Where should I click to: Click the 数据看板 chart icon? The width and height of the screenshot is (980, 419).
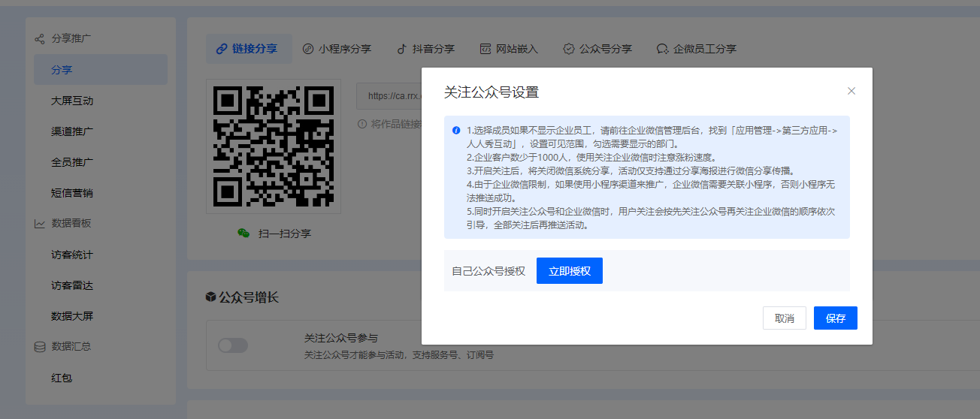pyautogui.click(x=40, y=224)
